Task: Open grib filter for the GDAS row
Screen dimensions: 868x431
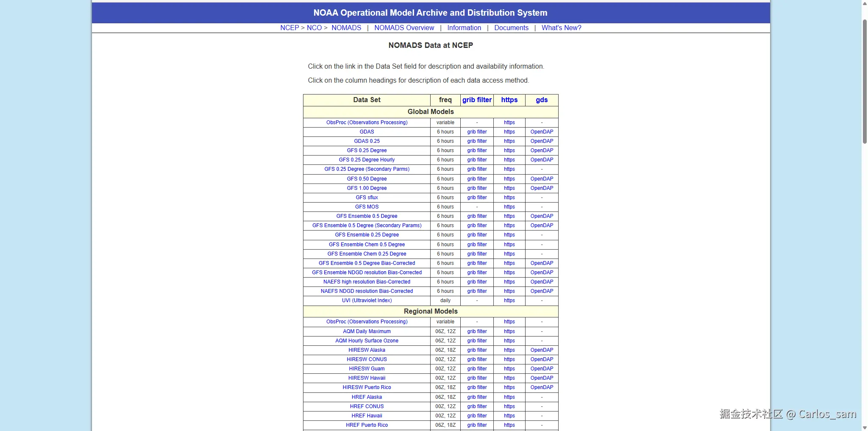Action: coord(477,132)
